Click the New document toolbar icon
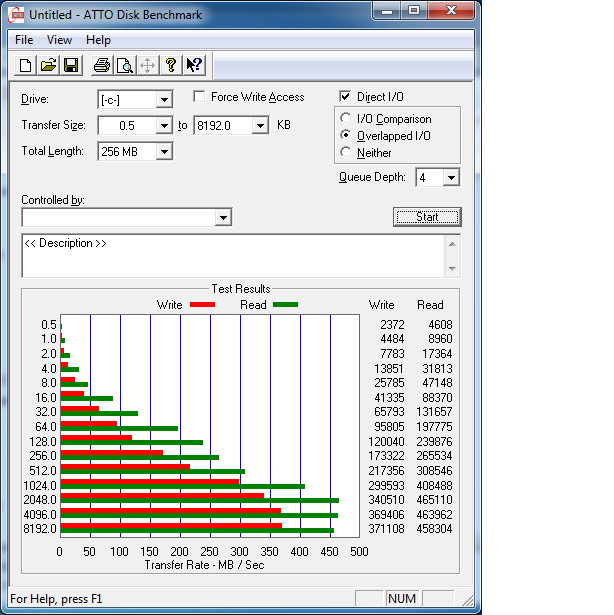The width and height of the screenshot is (614, 615). (x=26, y=65)
